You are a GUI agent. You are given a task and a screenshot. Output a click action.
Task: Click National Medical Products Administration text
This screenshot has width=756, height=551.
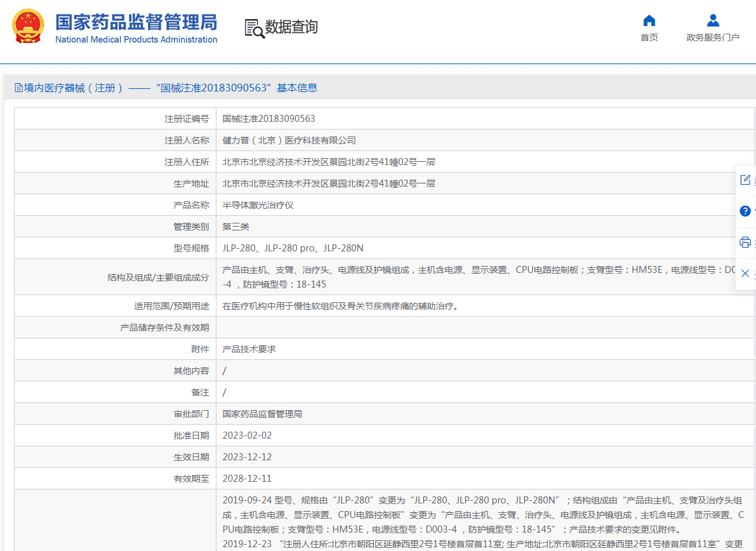136,39
